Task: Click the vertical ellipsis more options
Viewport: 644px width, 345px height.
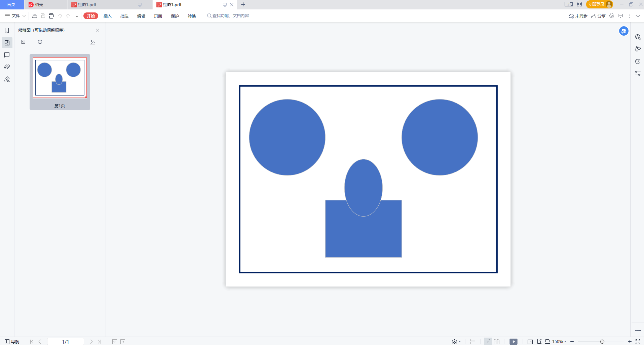Action: 629,16
